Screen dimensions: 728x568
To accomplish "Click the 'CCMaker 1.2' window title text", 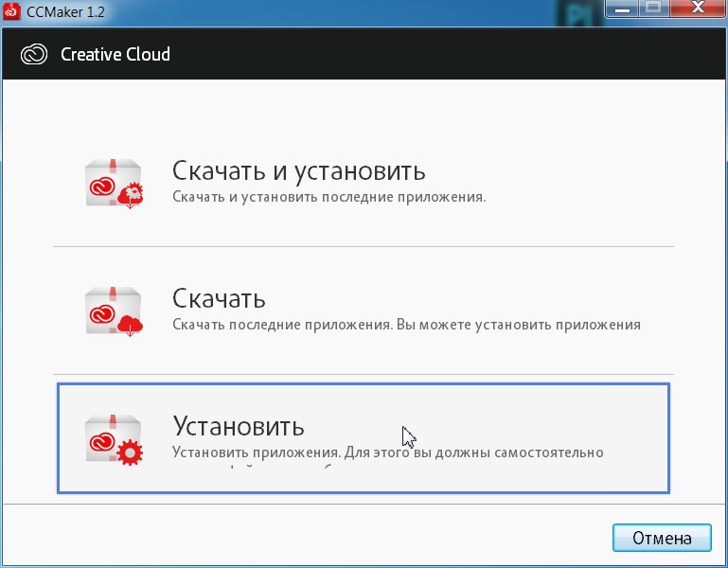I will click(65, 11).
